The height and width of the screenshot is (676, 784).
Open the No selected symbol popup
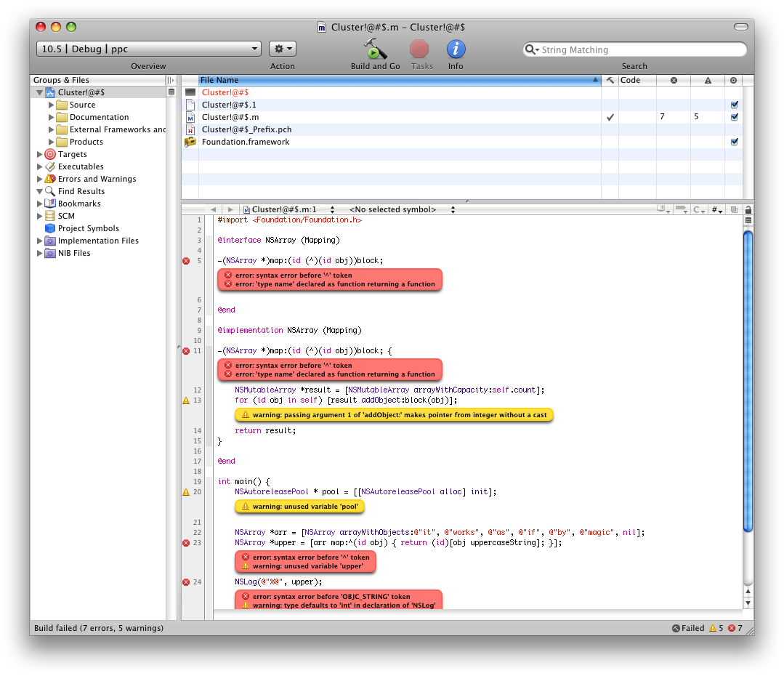pyautogui.click(x=402, y=209)
